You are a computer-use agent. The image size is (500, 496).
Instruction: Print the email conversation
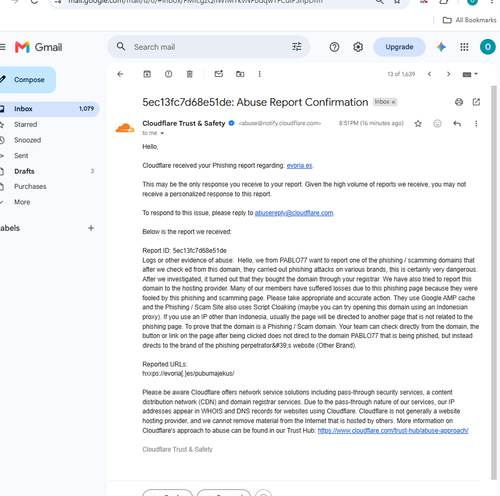tap(459, 102)
